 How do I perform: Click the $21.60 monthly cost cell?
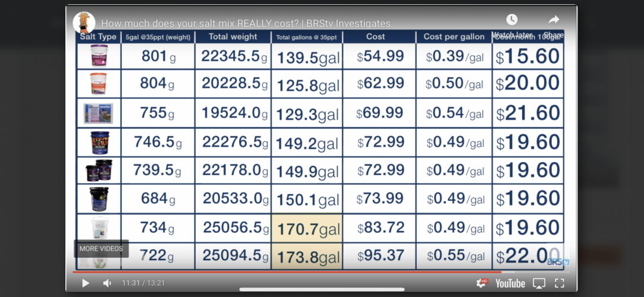[528, 113]
